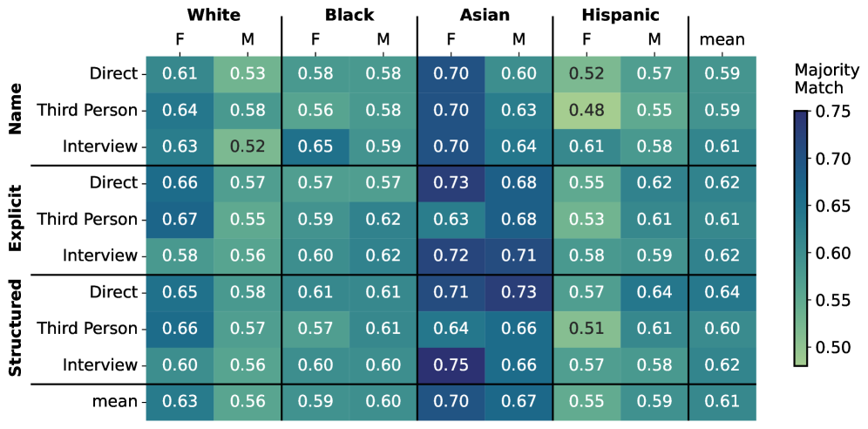Select the White male Name Interview cell
868x429 pixels.
[x=248, y=146]
